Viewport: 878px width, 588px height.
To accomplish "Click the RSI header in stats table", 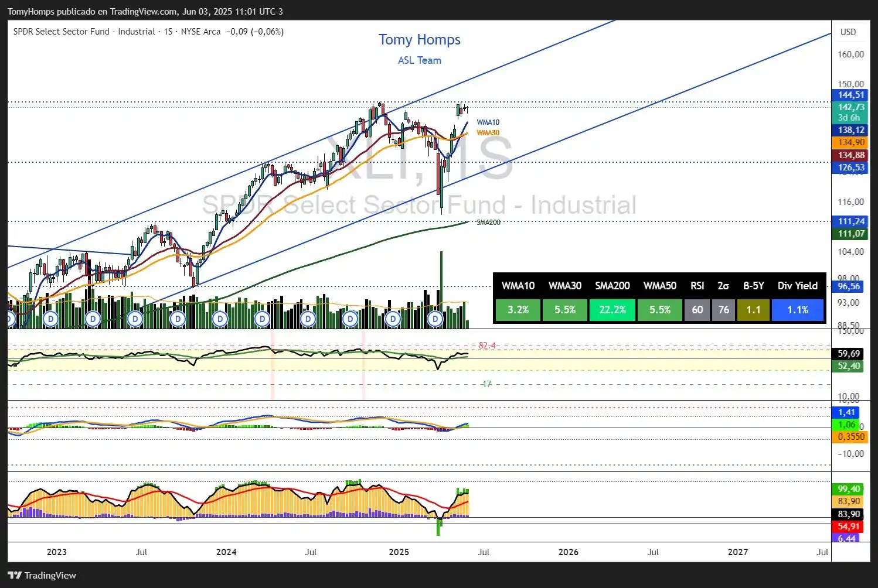I will click(x=697, y=286).
